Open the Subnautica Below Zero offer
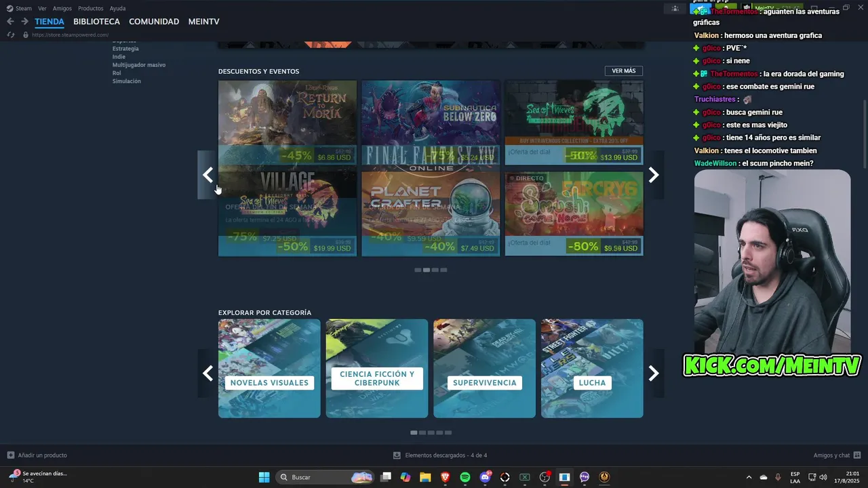This screenshot has height=488, width=868. pos(431,123)
